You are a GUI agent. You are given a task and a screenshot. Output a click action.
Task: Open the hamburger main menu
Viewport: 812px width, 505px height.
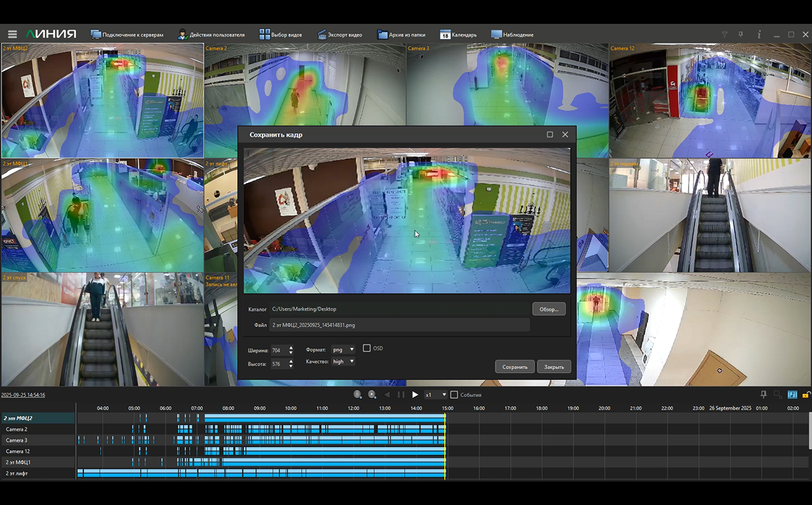(x=12, y=34)
